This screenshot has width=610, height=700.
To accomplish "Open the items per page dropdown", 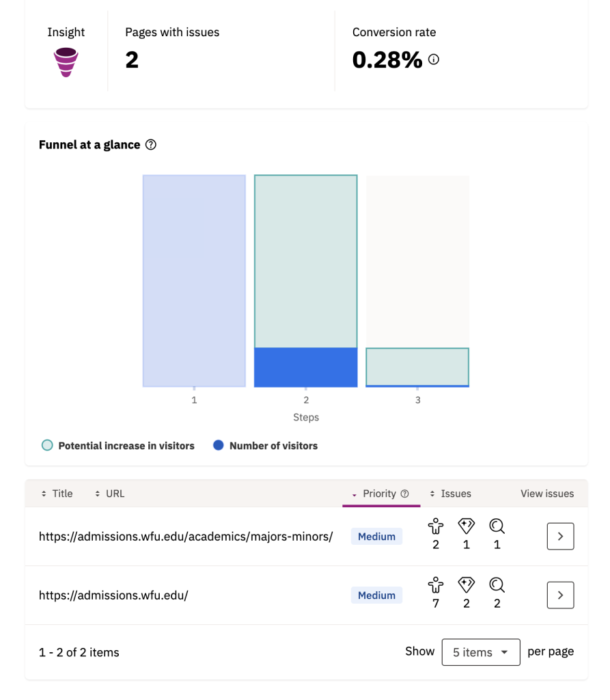I will (x=481, y=652).
